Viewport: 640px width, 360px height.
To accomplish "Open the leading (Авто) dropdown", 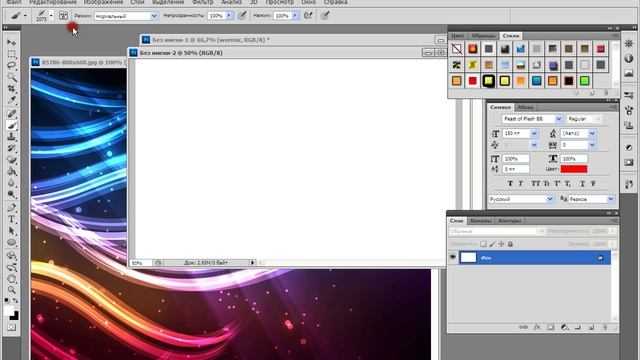I will [592, 133].
